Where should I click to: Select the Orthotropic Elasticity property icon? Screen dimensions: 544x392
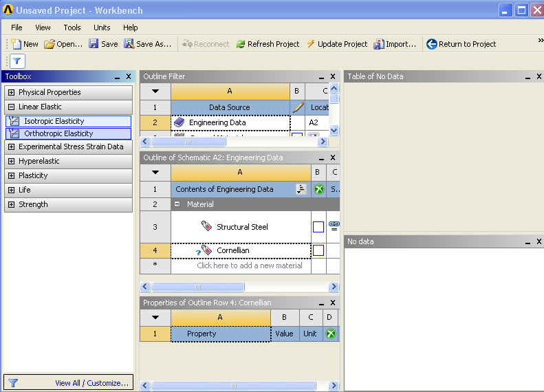(14, 133)
